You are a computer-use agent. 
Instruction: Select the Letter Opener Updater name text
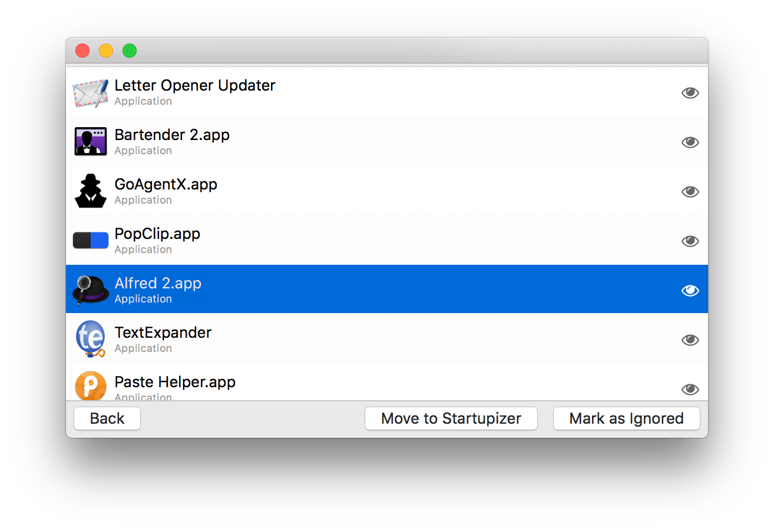(195, 85)
